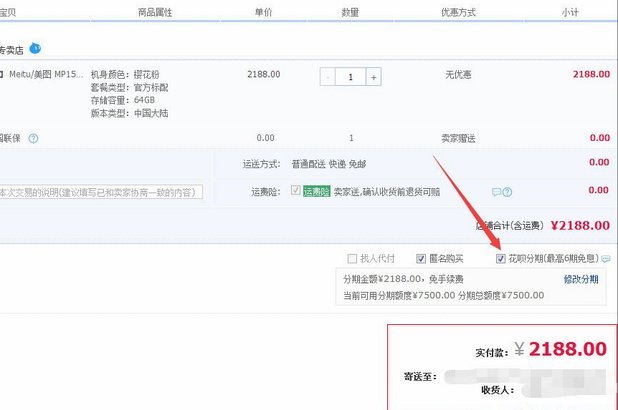
Task: Decrease quantity with the minus button
Action: (x=328, y=77)
